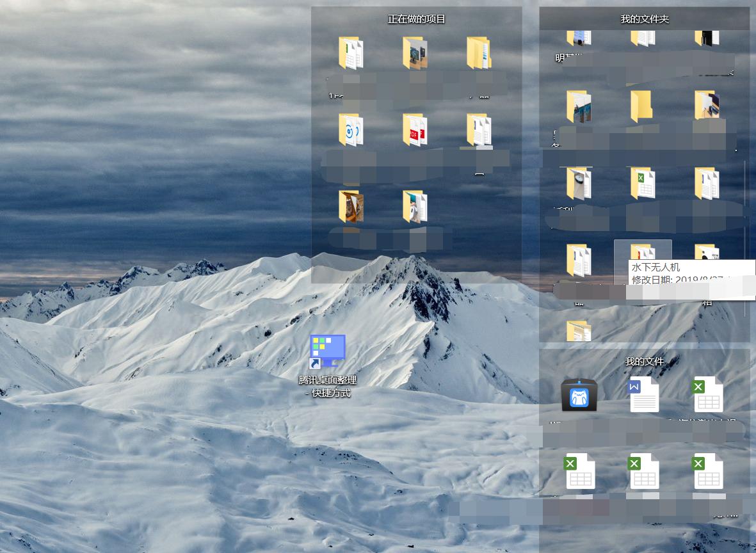The image size is (756, 553).
Task: Open the Word document in the 我的文件 box
Action: (x=644, y=395)
